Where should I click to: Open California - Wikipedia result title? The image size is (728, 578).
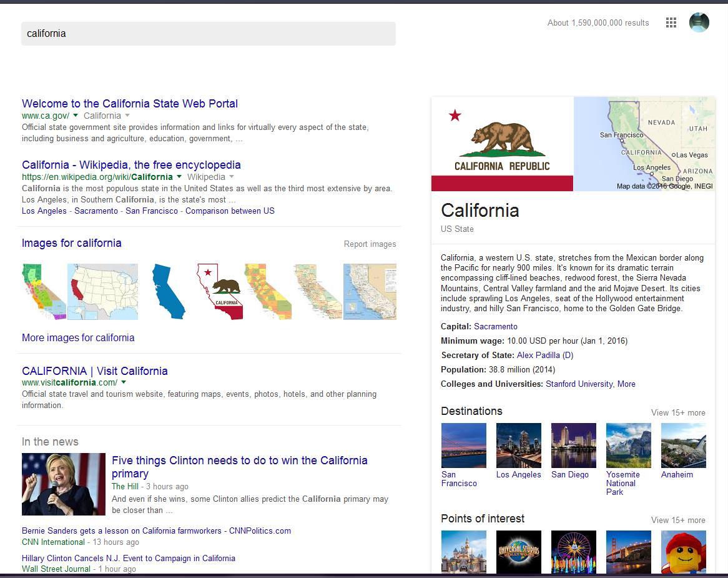point(131,165)
